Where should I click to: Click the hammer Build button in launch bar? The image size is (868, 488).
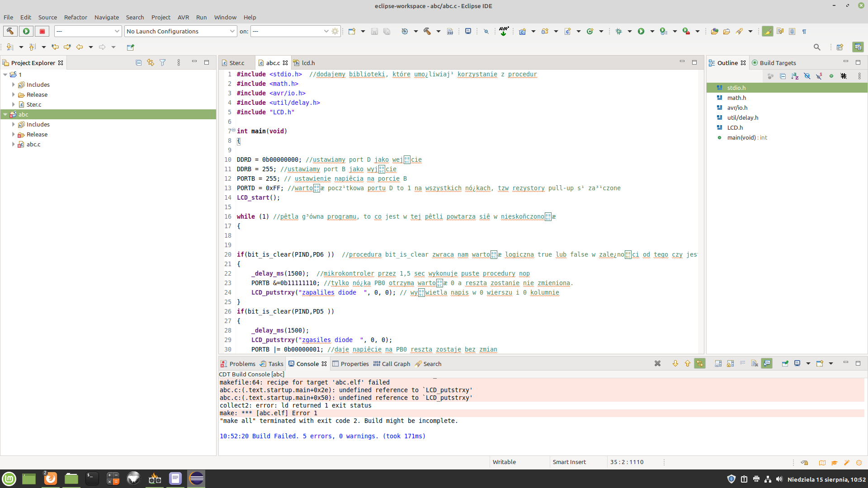[x=10, y=31]
